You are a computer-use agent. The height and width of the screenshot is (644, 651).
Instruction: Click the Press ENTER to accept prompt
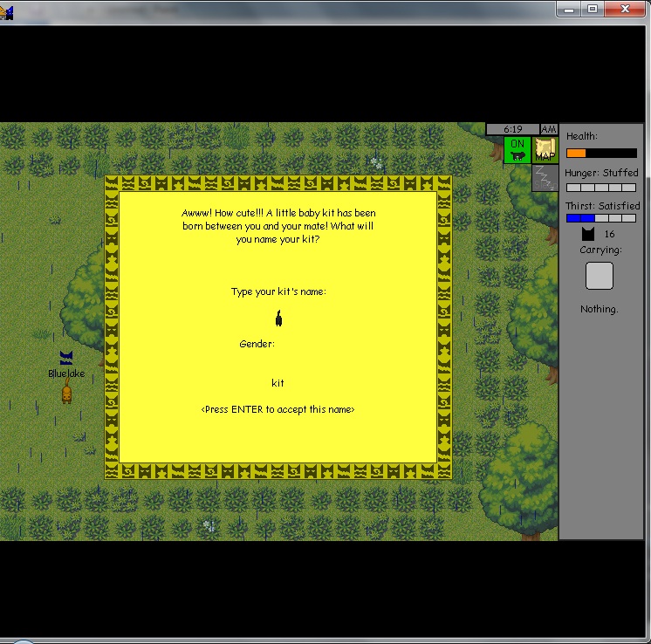(x=278, y=409)
